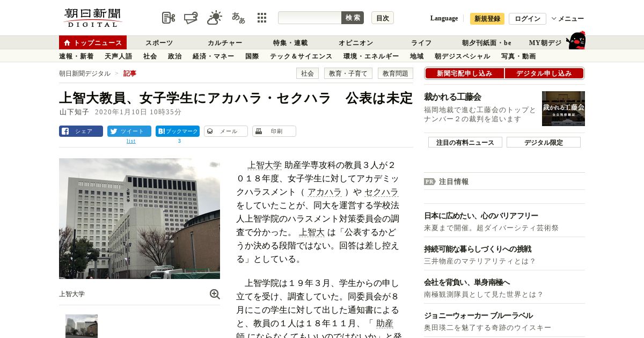Screen dimensions: 644x338
Task: Click the 朝日新聞デジタル breadcrumb link
Action: [x=85, y=74]
